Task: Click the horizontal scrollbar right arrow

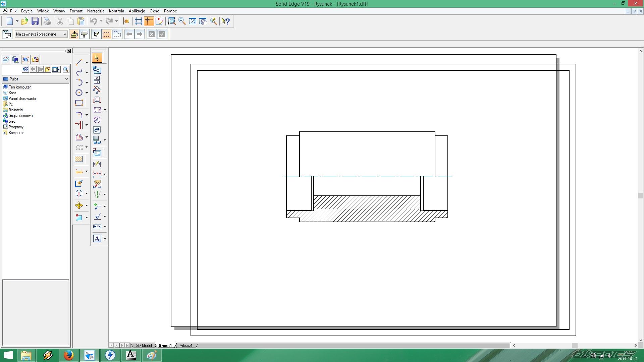Action: click(635, 345)
